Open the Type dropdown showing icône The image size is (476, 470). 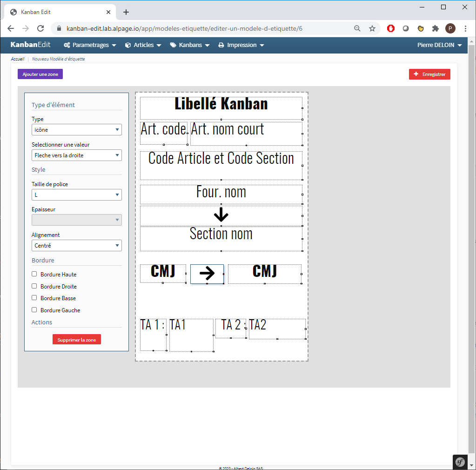pyautogui.click(x=76, y=130)
